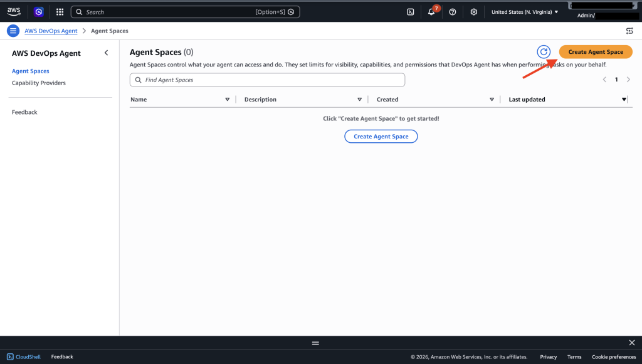This screenshot has height=364, width=642.
Task: Focus the top Search bar
Action: point(185,12)
